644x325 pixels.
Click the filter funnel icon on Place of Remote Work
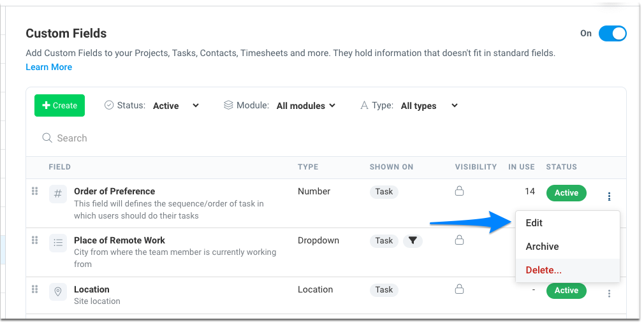pos(413,241)
